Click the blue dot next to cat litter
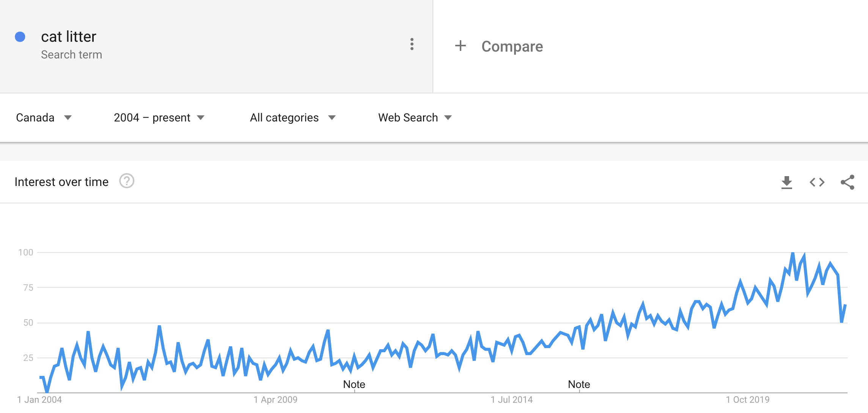 [x=20, y=37]
